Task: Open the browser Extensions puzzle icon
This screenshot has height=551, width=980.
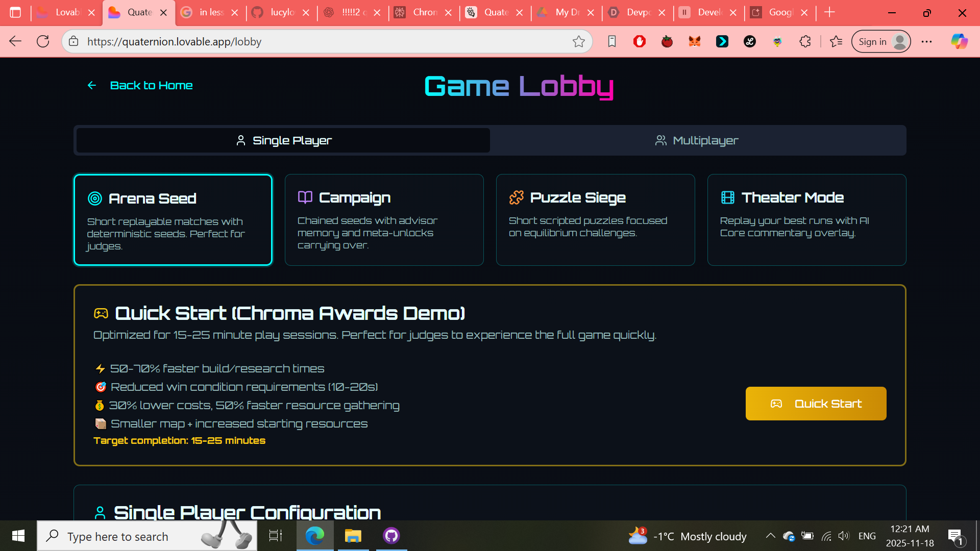Action: coord(805,41)
